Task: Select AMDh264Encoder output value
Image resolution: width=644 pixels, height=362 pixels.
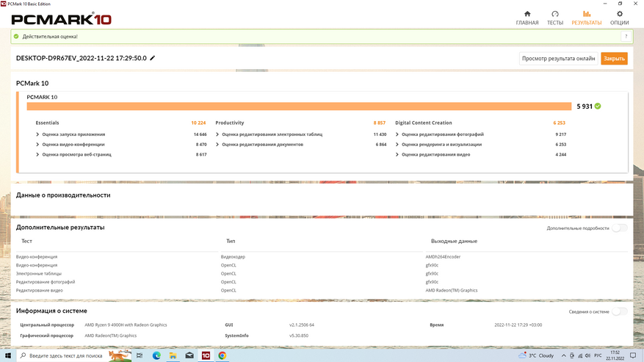Action: click(x=443, y=257)
